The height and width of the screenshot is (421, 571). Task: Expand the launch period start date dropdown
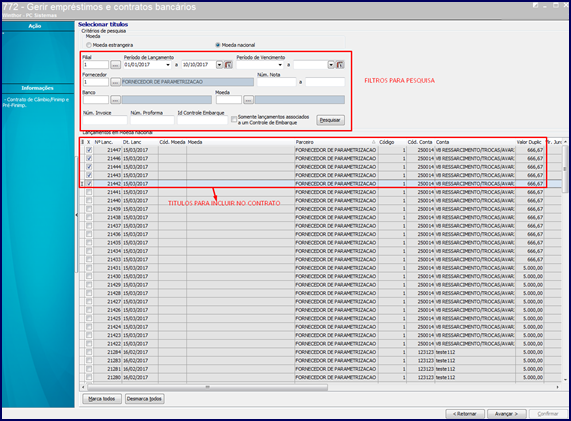[x=168, y=65]
